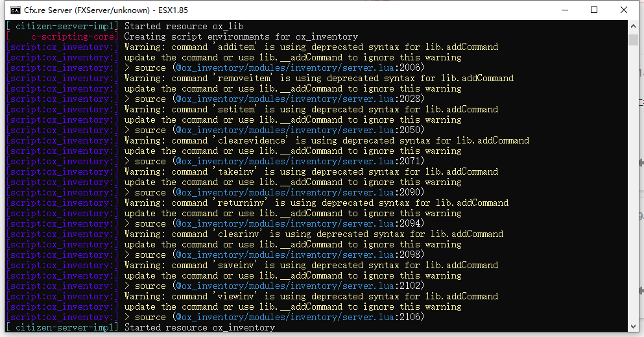Click the 'Started resource ox_lib' line

click(x=184, y=27)
